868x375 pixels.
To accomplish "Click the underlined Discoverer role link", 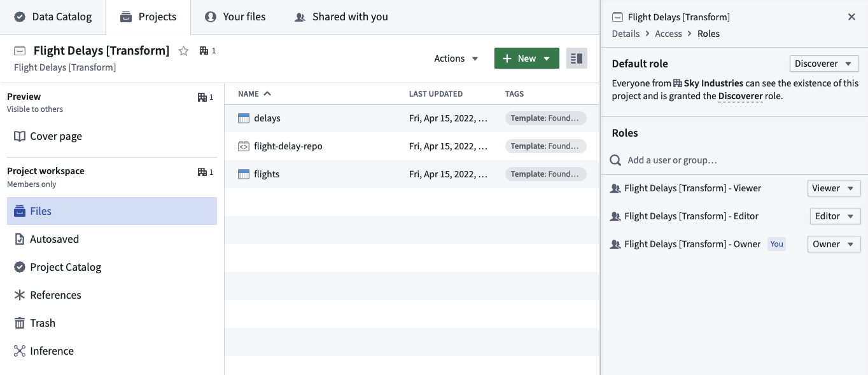I will 741,97.
